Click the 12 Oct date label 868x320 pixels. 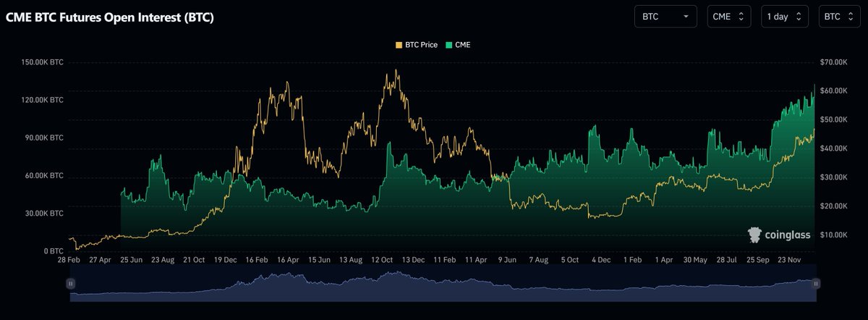click(x=382, y=259)
